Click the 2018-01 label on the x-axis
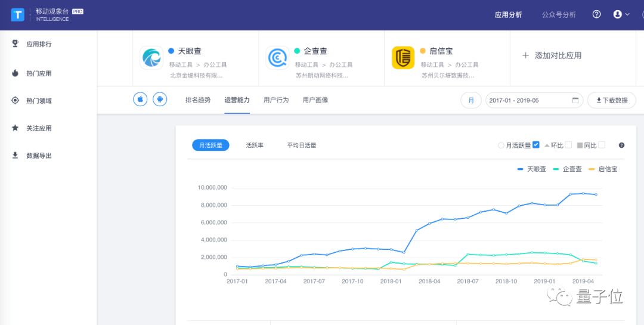The image size is (644, 325). tap(391, 281)
